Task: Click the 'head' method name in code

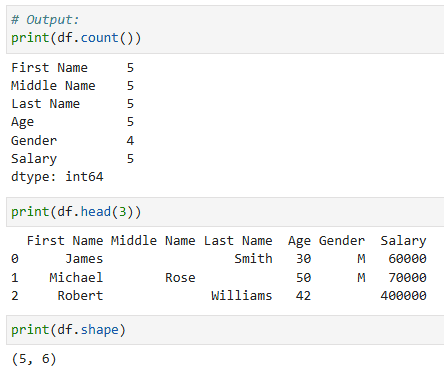Action: (x=96, y=212)
